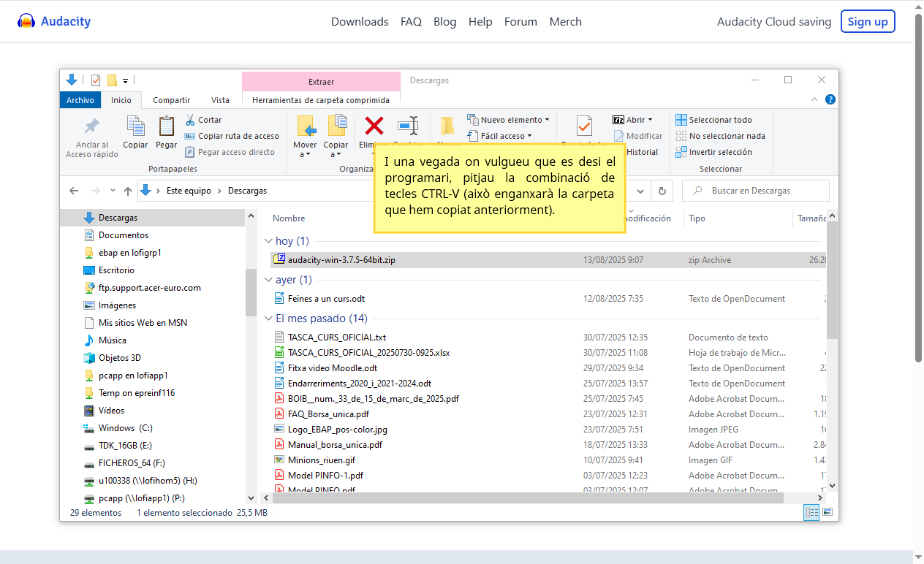Click the up-one-level arrow
924x564 pixels.
[128, 191]
